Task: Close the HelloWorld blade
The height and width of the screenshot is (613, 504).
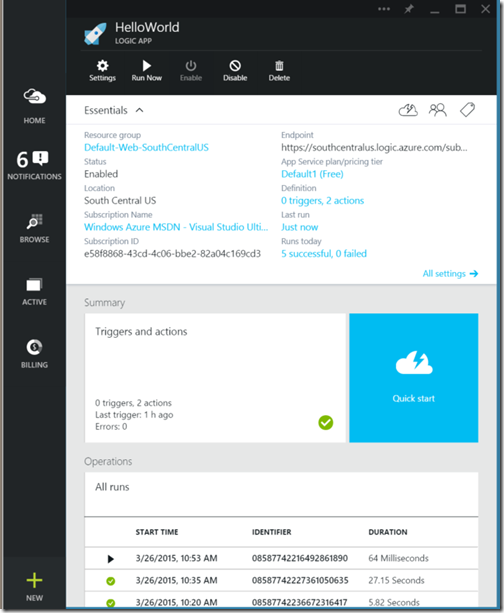Action: click(x=486, y=9)
